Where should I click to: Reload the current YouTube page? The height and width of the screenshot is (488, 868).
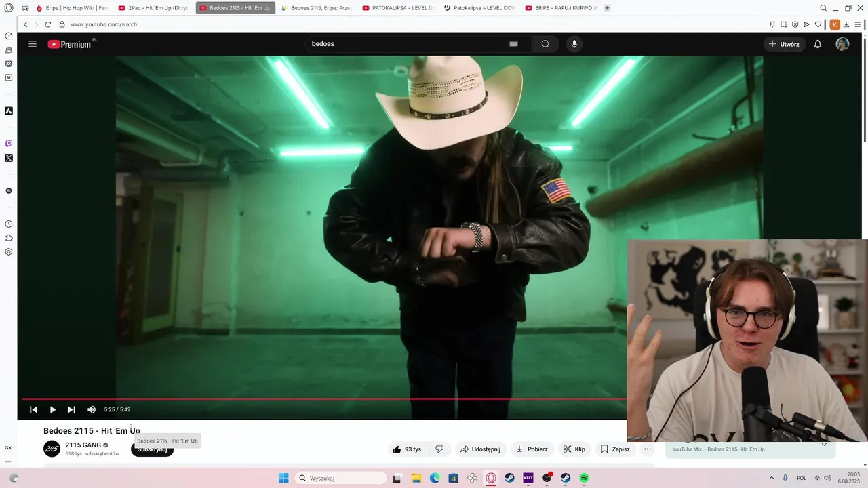[x=48, y=24]
